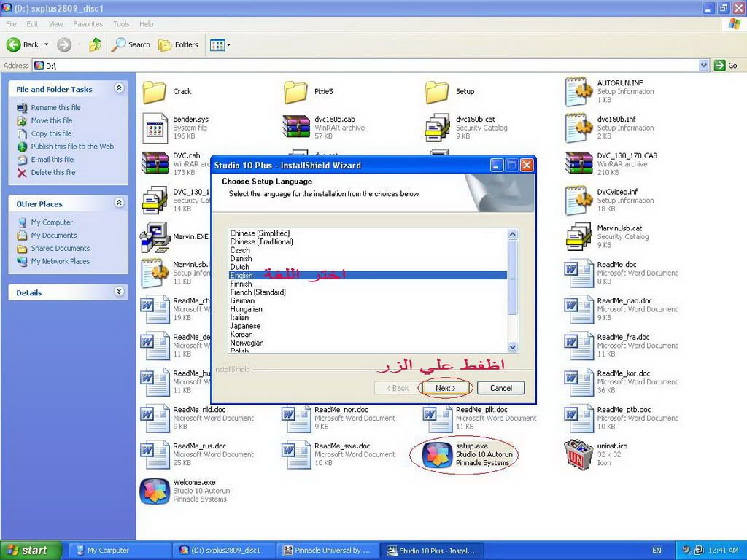Select the ReadMe.doc Word document icon
The width and height of the screenshot is (747, 560).
coord(578,273)
